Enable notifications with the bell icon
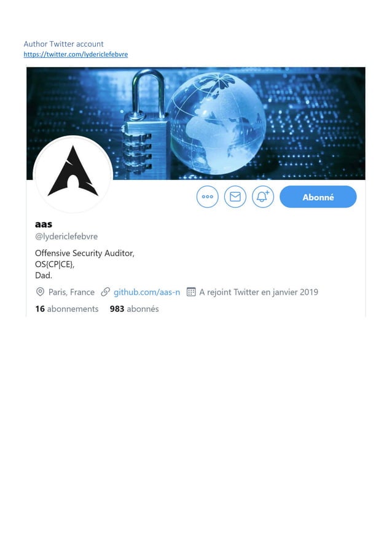This screenshot has height=554, width=392. (263, 197)
